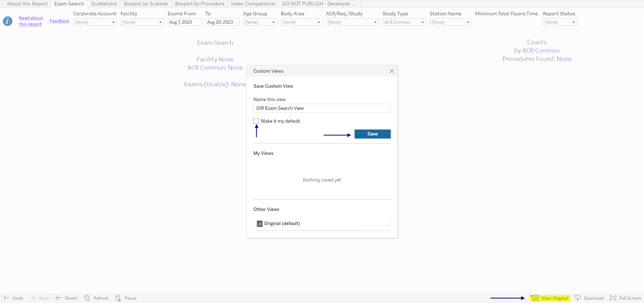Open the View: Original custom views icon

(x=535, y=298)
